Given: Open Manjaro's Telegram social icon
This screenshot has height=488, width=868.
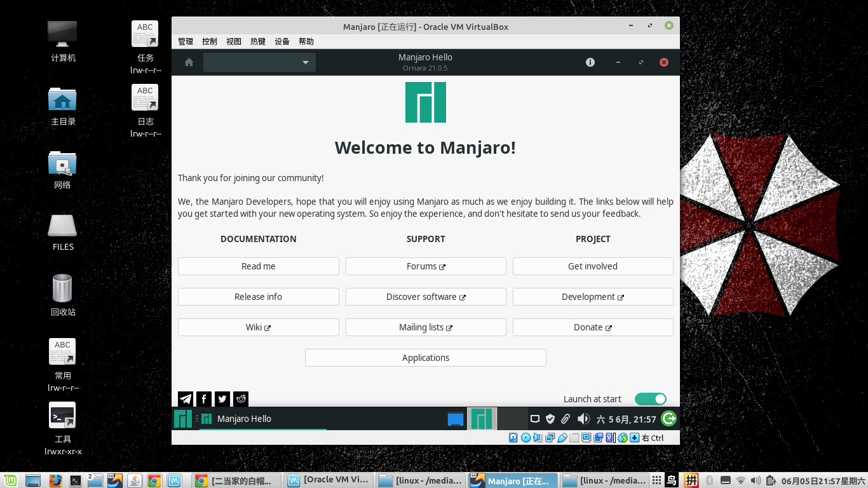Looking at the screenshot, I should point(186,399).
